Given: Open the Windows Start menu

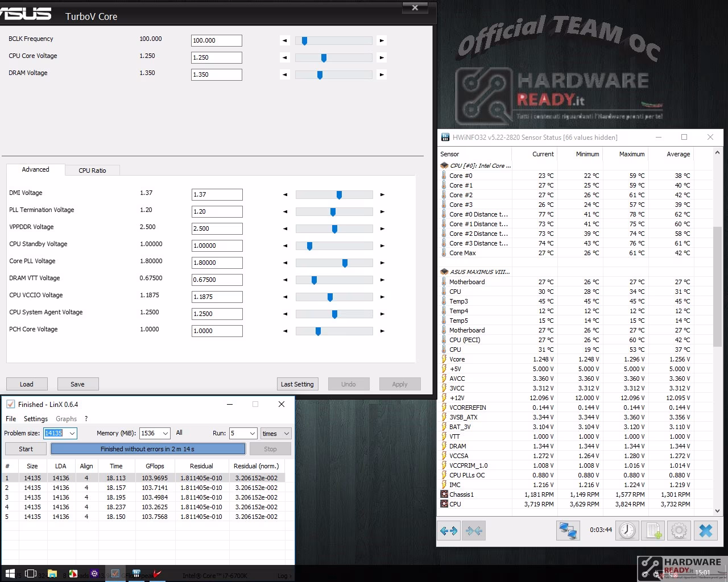Looking at the screenshot, I should click(10, 574).
